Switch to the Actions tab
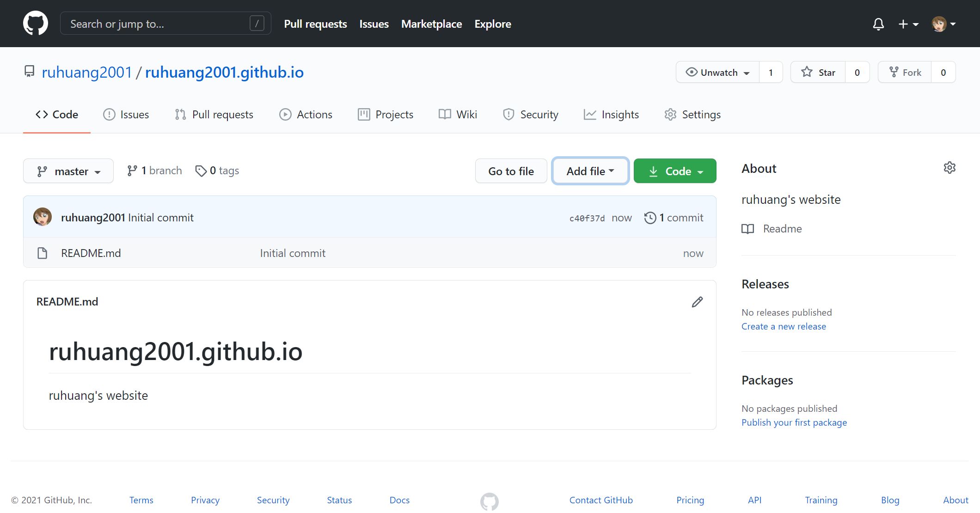The image size is (980, 513). pyautogui.click(x=306, y=115)
